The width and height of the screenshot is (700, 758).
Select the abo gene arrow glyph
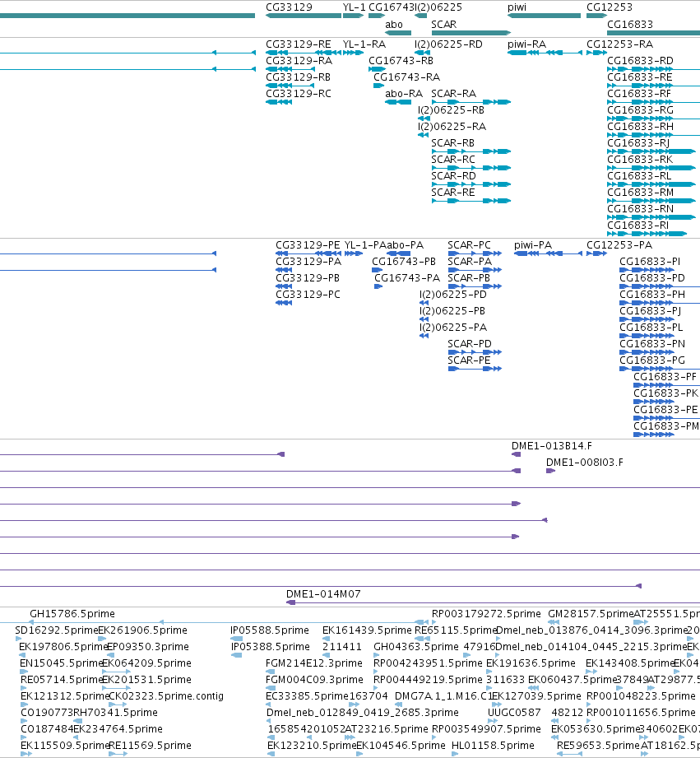point(398,33)
